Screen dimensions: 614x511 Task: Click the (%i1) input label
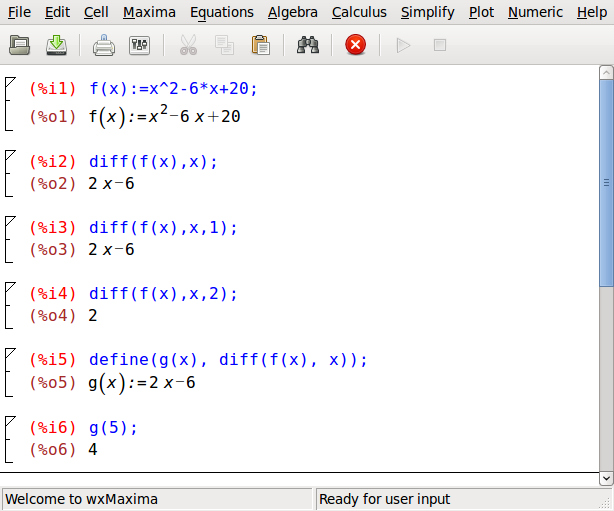pos(53,89)
